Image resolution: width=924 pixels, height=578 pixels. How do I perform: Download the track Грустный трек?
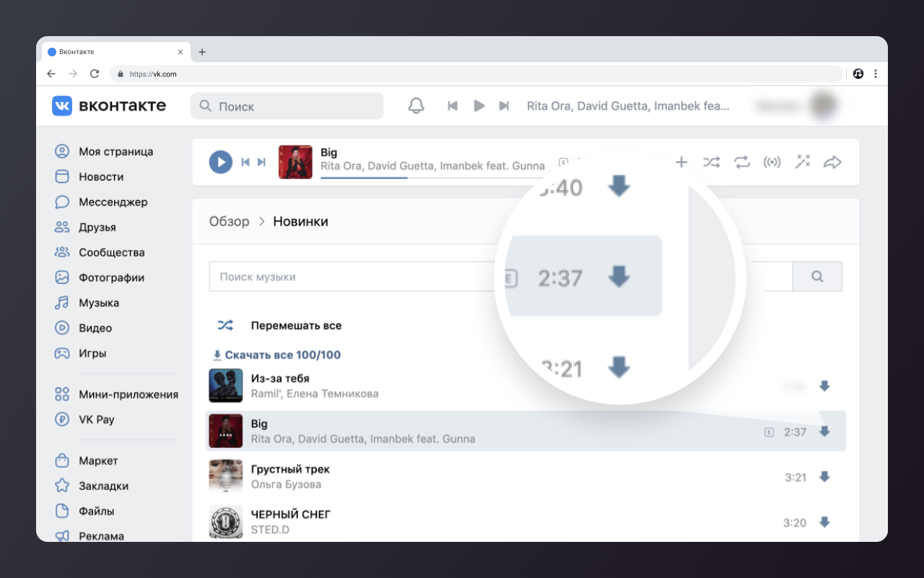(x=824, y=477)
